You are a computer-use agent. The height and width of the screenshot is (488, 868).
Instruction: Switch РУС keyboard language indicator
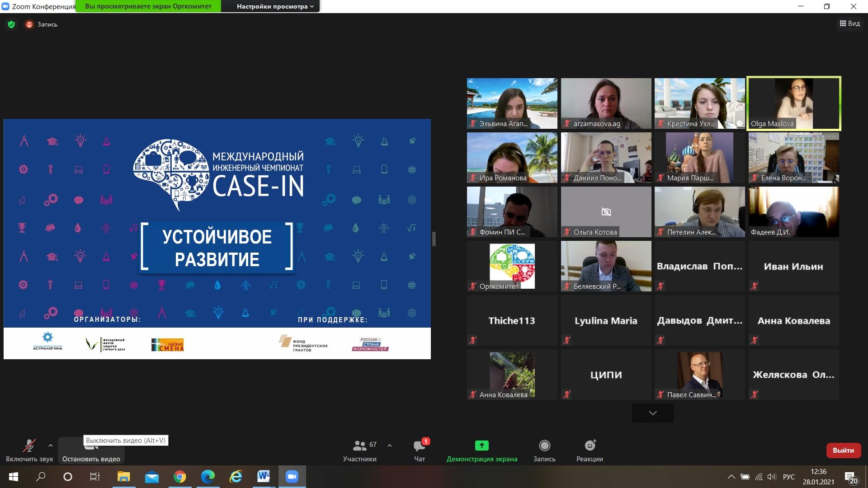tap(789, 477)
